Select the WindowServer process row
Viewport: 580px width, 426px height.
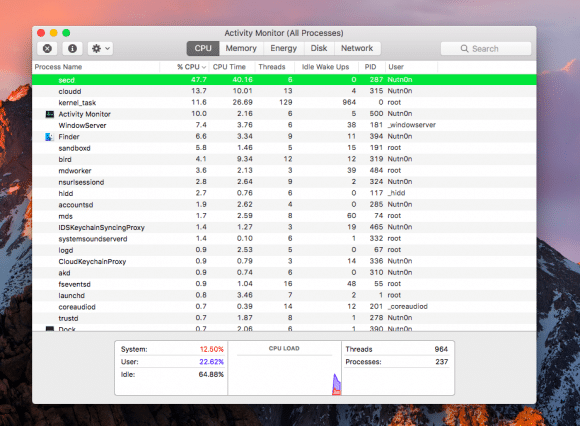284,125
